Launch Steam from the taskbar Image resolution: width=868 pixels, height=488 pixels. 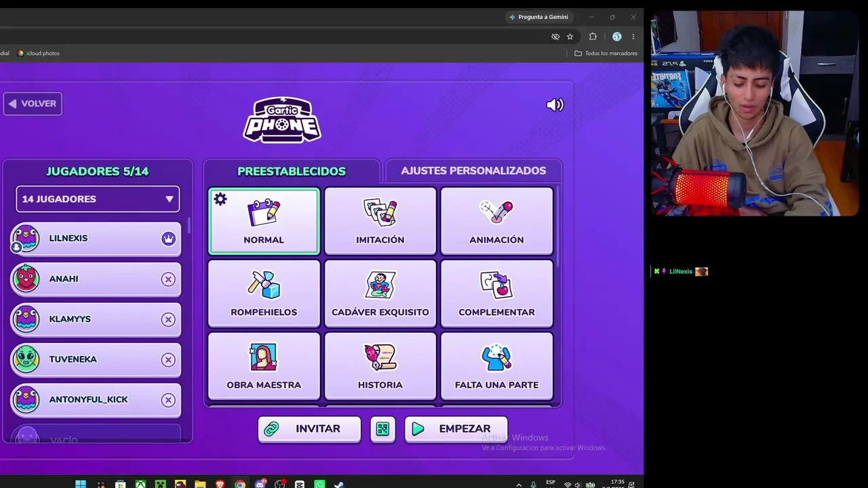click(x=339, y=484)
